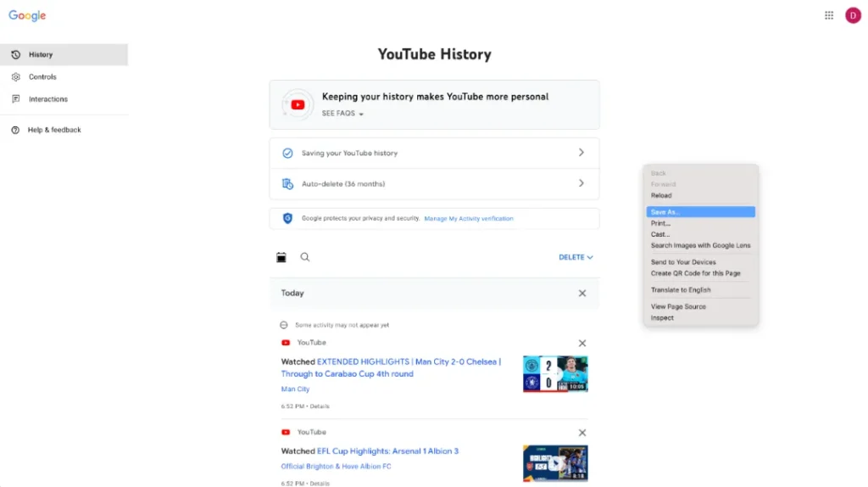Click the checkmark icon beside Saving your YouTube history
868x487 pixels.
287,153
